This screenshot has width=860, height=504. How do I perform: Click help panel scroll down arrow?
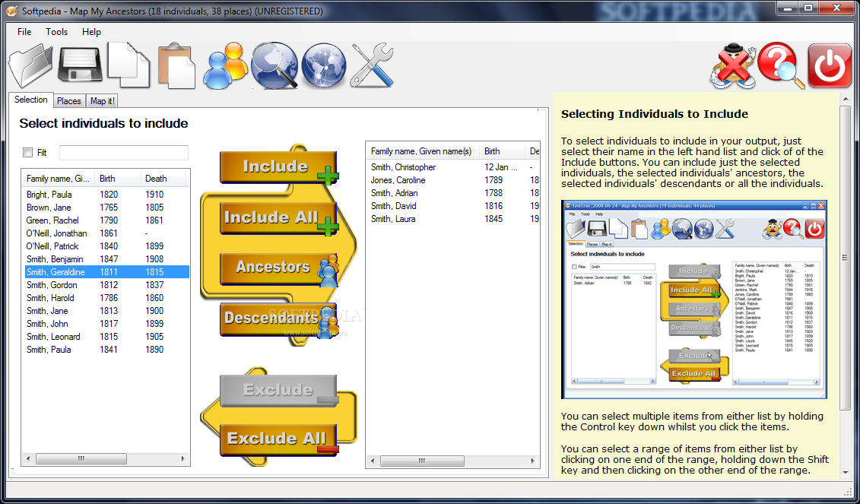pos(846,471)
